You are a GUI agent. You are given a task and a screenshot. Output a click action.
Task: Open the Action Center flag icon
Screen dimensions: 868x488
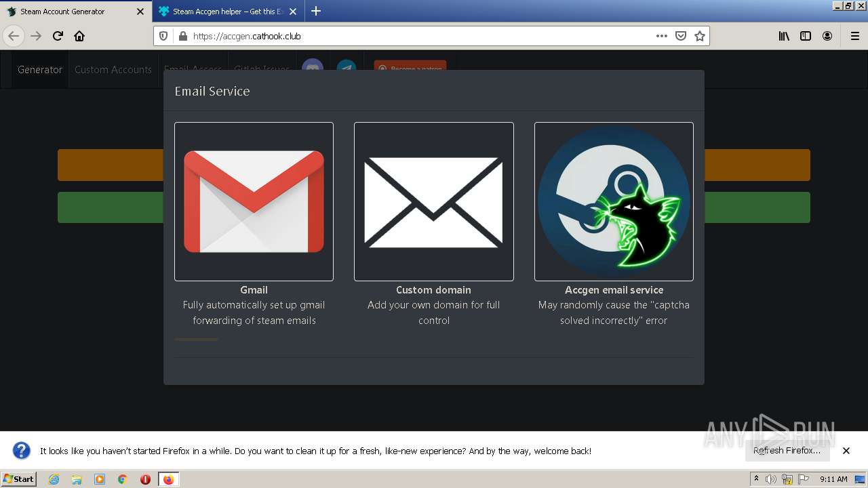click(x=804, y=479)
